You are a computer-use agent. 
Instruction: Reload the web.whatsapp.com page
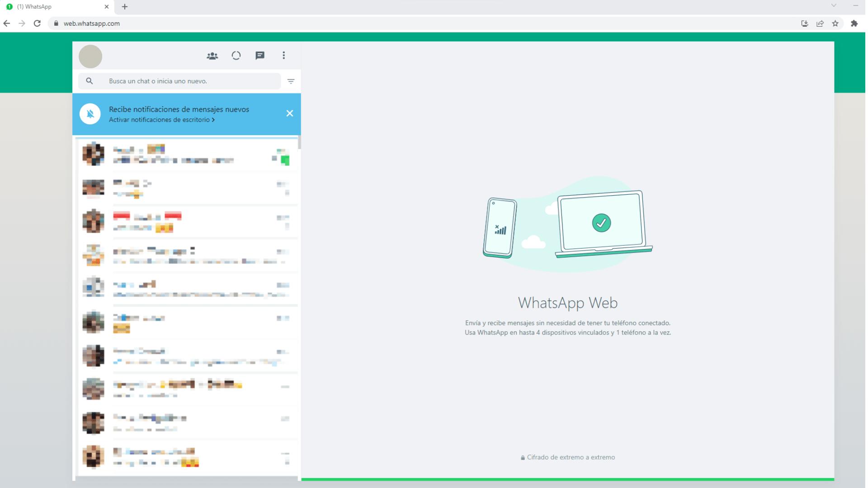(x=37, y=23)
